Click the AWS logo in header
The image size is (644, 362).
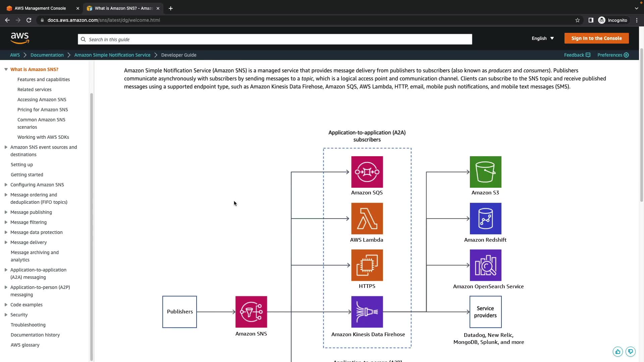pos(20,38)
